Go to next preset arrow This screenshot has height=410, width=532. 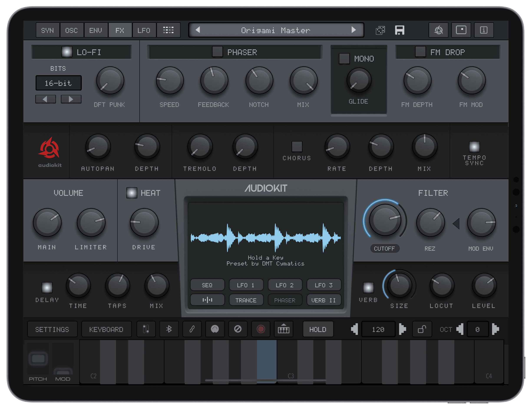coord(354,30)
